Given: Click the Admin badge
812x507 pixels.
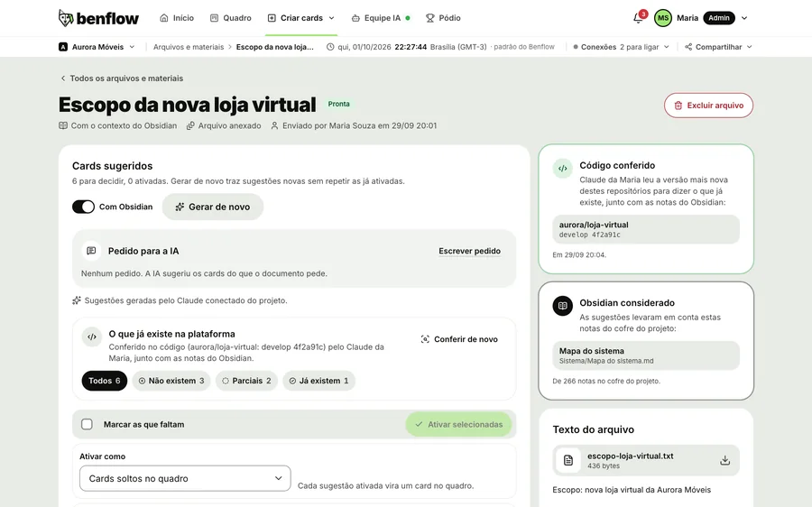Looking at the screenshot, I should (719, 18).
